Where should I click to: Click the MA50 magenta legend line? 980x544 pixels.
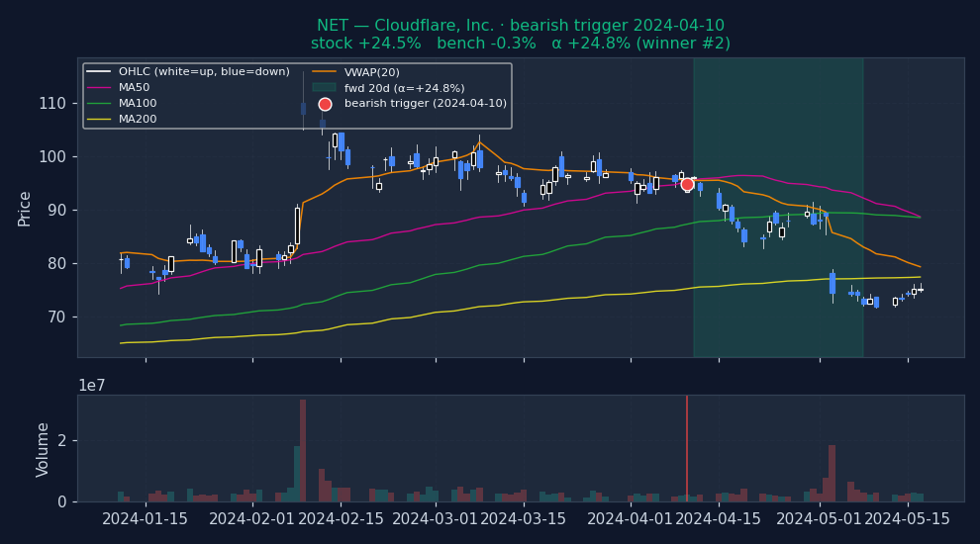(x=99, y=88)
